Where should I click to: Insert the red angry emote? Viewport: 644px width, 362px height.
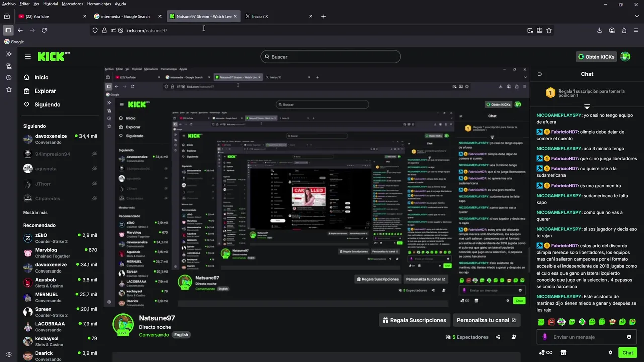[x=551, y=322]
